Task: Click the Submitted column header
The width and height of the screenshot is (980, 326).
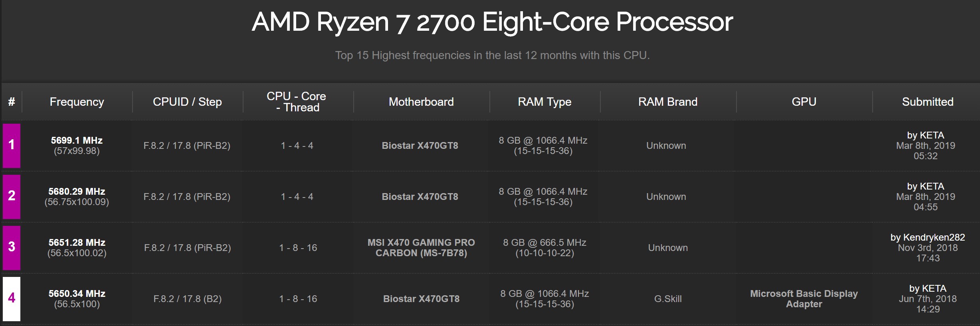Action: pyautogui.click(x=928, y=102)
